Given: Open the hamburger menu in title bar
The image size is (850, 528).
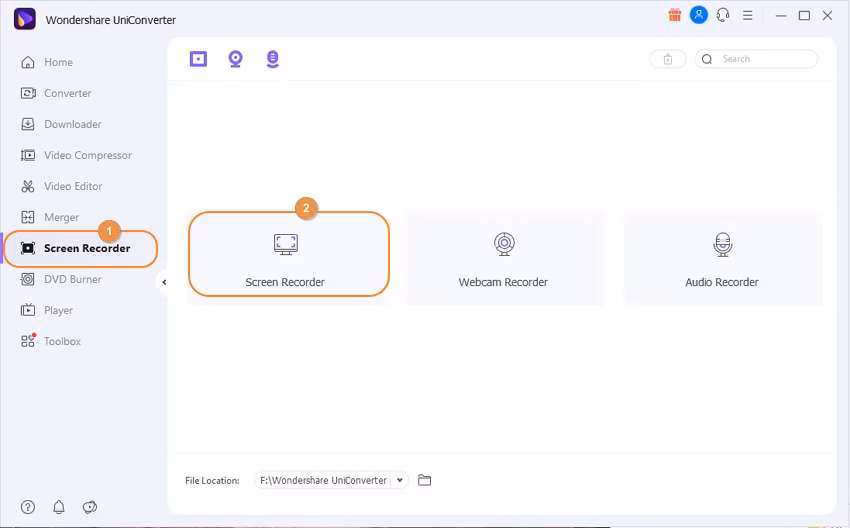Looking at the screenshot, I should click(x=748, y=16).
